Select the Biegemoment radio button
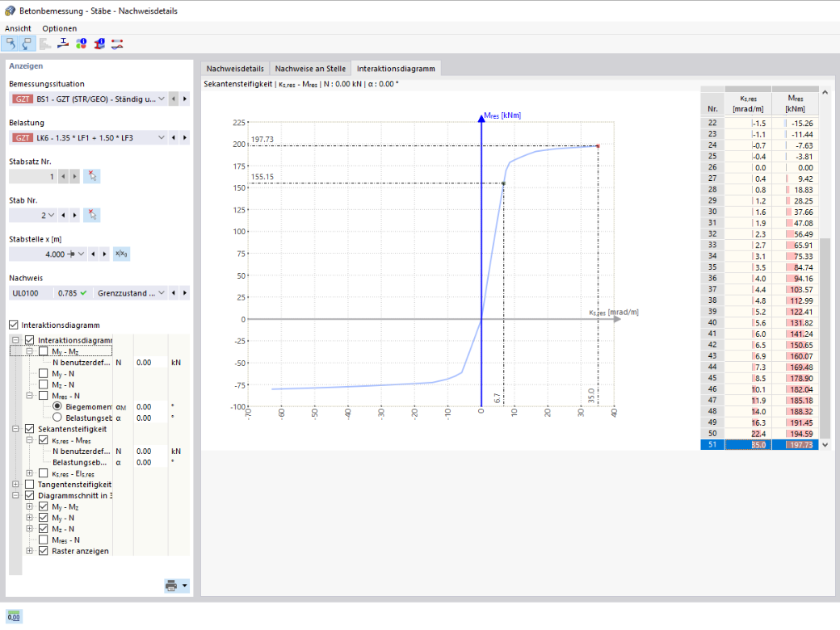Screen dimensions: 840x630 (57, 406)
